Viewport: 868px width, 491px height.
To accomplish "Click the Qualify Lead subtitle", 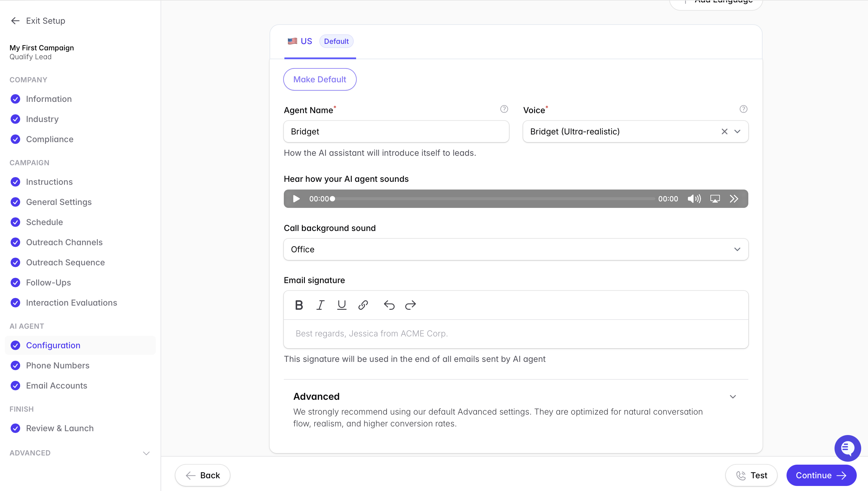I will tap(30, 57).
